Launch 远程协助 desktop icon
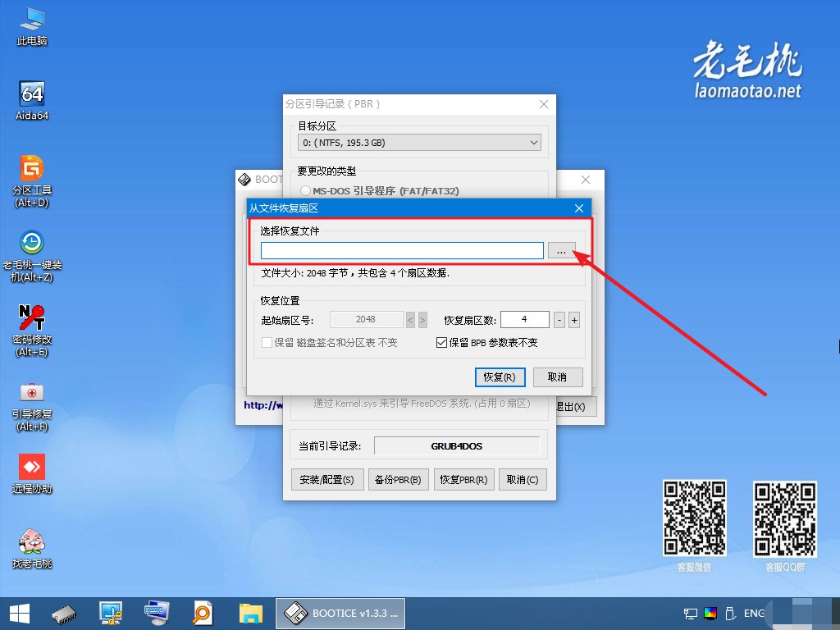 [32, 473]
